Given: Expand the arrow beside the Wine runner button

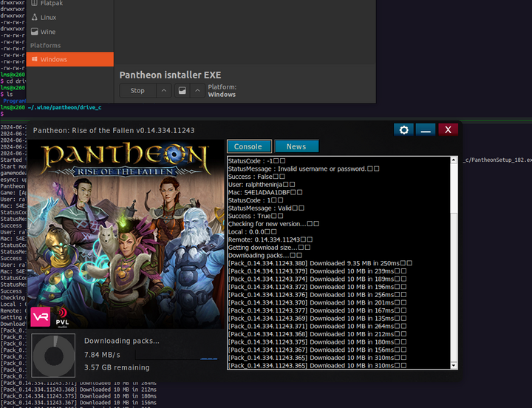Looking at the screenshot, I should [197, 91].
